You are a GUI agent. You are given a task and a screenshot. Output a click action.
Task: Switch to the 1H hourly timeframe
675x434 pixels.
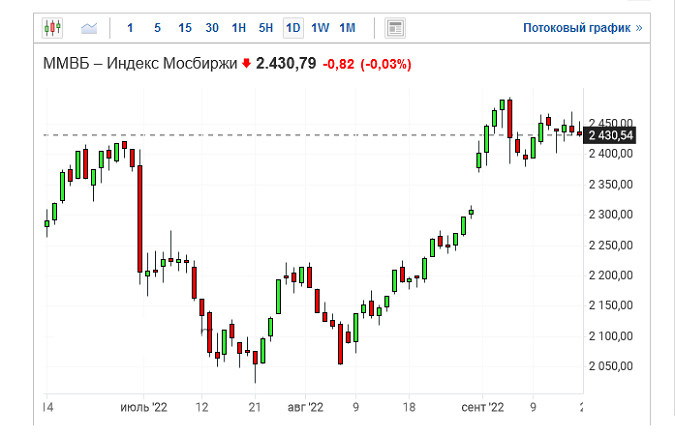pyautogui.click(x=239, y=27)
